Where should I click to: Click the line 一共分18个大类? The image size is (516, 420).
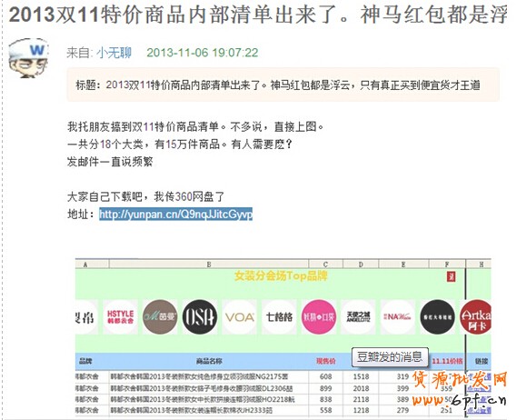coord(179,144)
